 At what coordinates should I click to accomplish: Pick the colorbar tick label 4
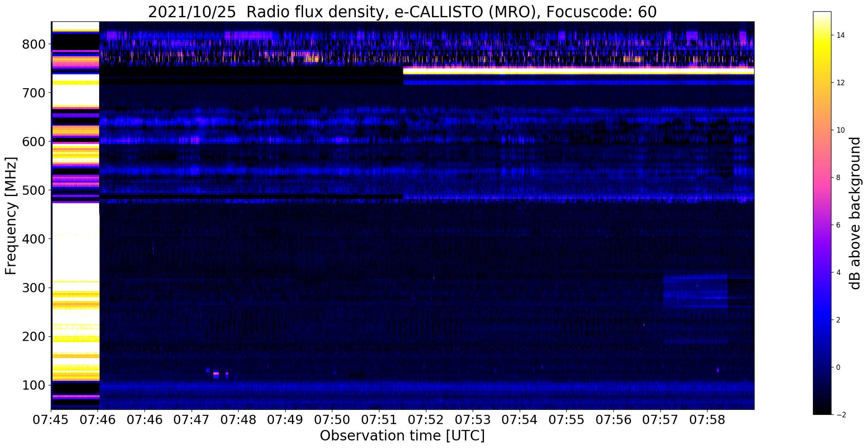point(838,272)
